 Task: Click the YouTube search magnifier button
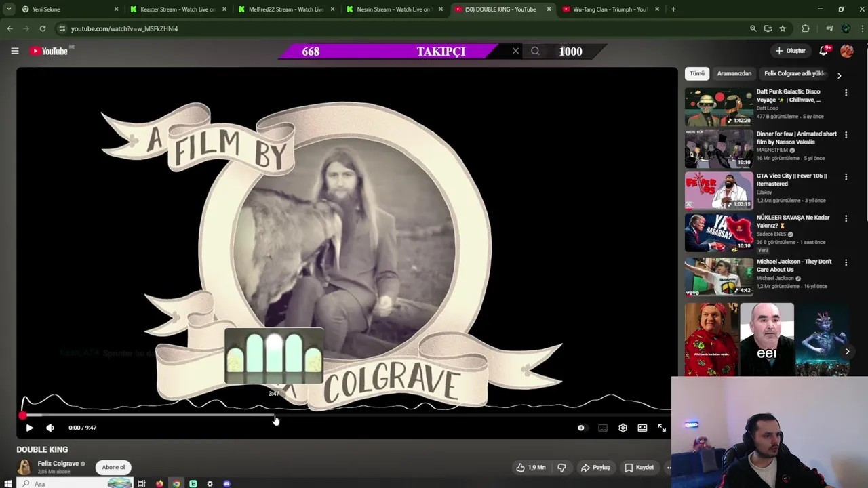[x=535, y=51]
